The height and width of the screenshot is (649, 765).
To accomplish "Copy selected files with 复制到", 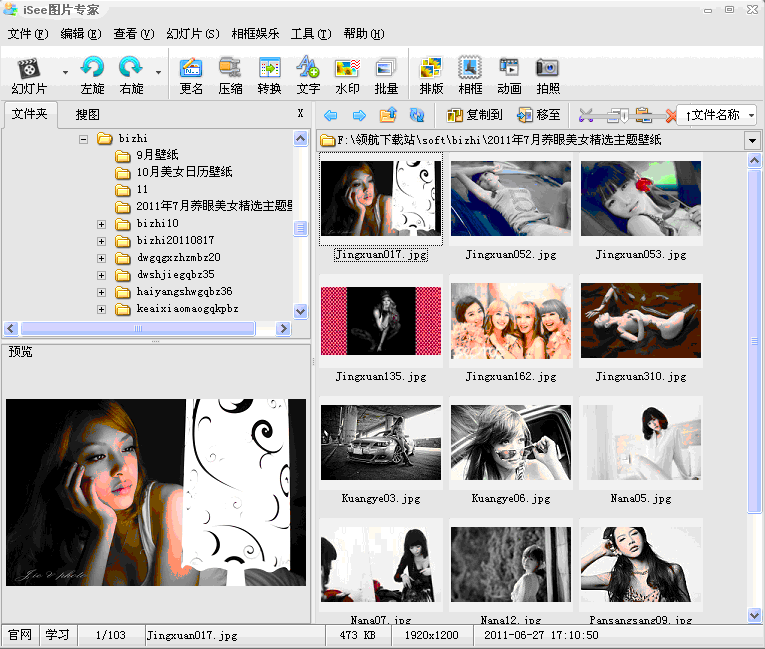I will (x=474, y=115).
